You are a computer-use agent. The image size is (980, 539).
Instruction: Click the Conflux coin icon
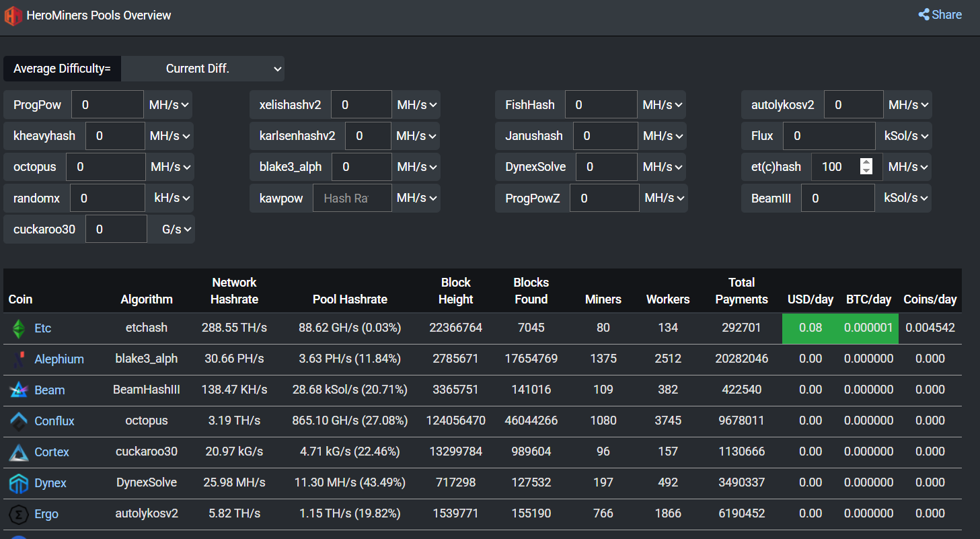coord(19,421)
